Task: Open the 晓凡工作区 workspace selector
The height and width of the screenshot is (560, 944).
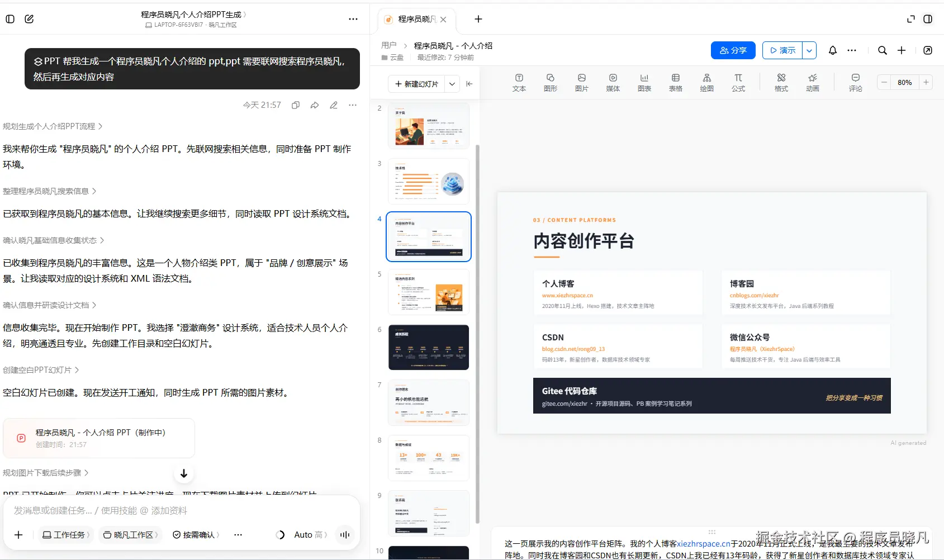Action: point(131,535)
